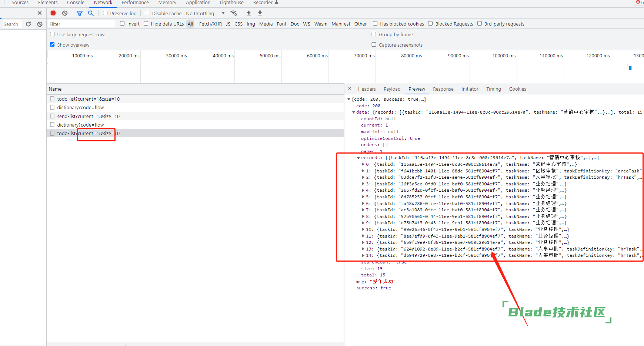Select send-list?current=1&size=10 request
The height and width of the screenshot is (346, 644).
196,116
